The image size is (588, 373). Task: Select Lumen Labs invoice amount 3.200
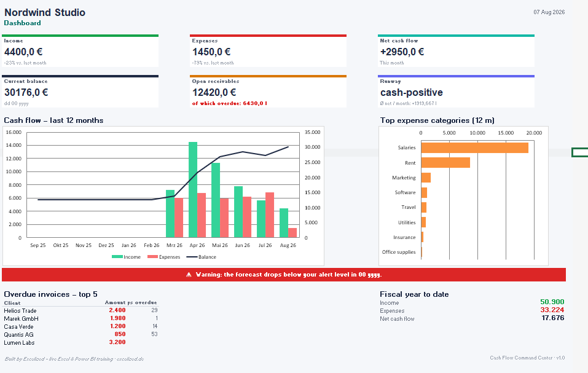pyautogui.click(x=117, y=342)
